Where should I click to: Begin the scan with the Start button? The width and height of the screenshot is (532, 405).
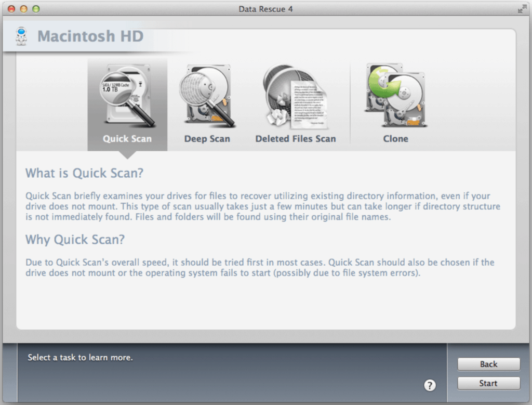point(488,383)
